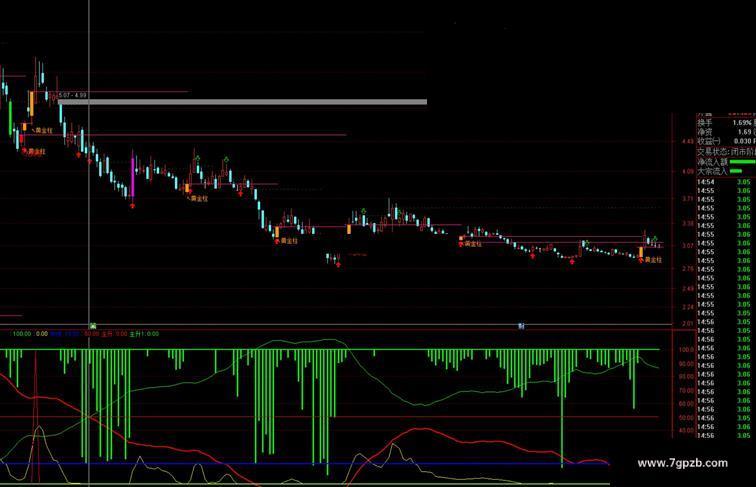Click the 2.01 price axis label
The height and width of the screenshot is (487, 756).
pos(688,324)
